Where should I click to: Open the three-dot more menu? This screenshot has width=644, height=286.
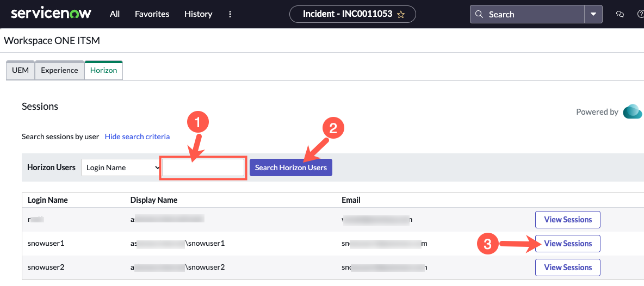click(x=230, y=14)
